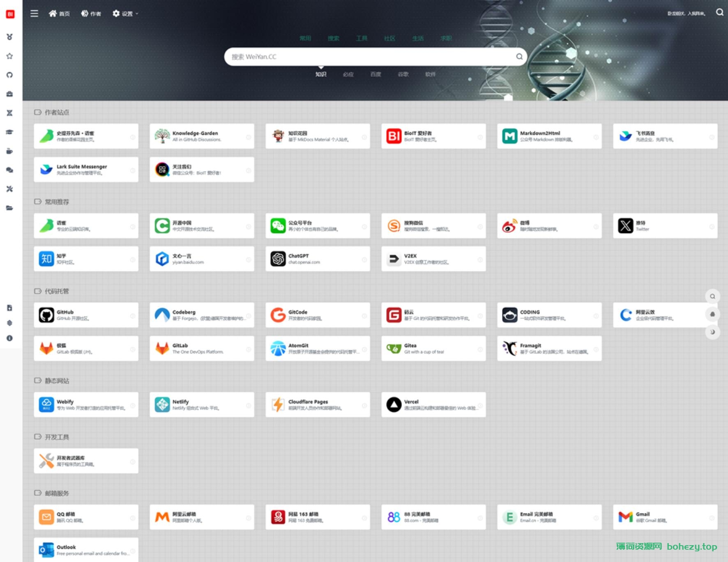Click the graduation cap sidebar icon
The width and height of the screenshot is (728, 562).
[x=9, y=132]
